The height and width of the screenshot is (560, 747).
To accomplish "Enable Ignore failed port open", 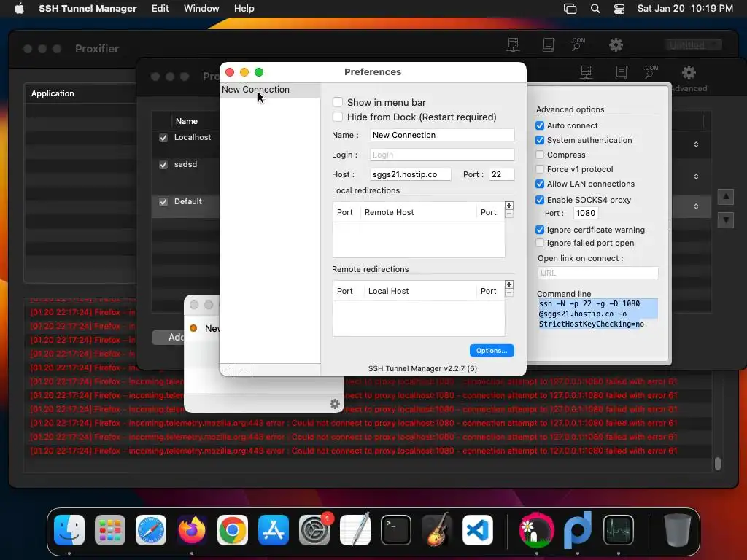I will [x=540, y=243].
